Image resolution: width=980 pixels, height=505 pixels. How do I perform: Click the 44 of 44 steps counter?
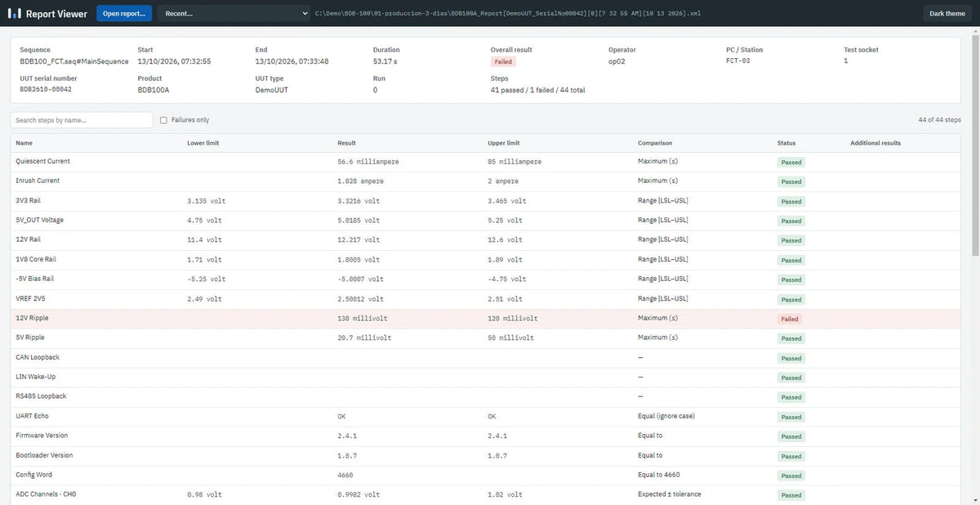coord(939,120)
